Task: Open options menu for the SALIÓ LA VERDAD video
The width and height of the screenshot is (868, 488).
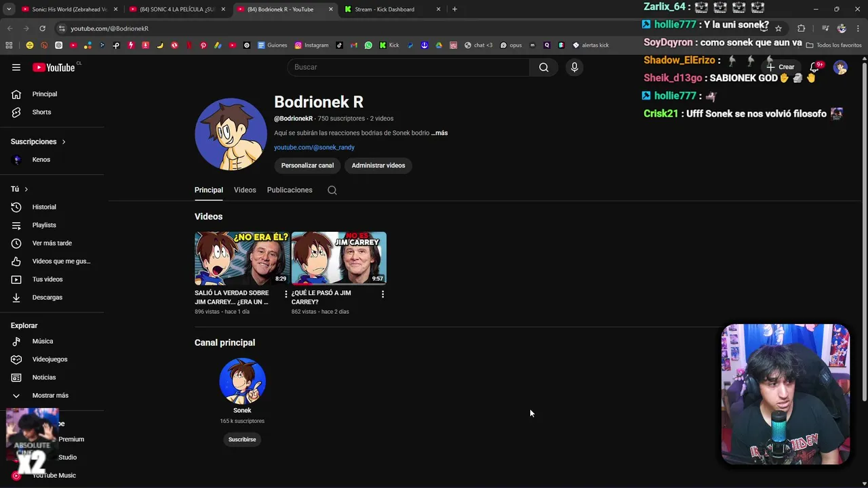Action: (285, 294)
